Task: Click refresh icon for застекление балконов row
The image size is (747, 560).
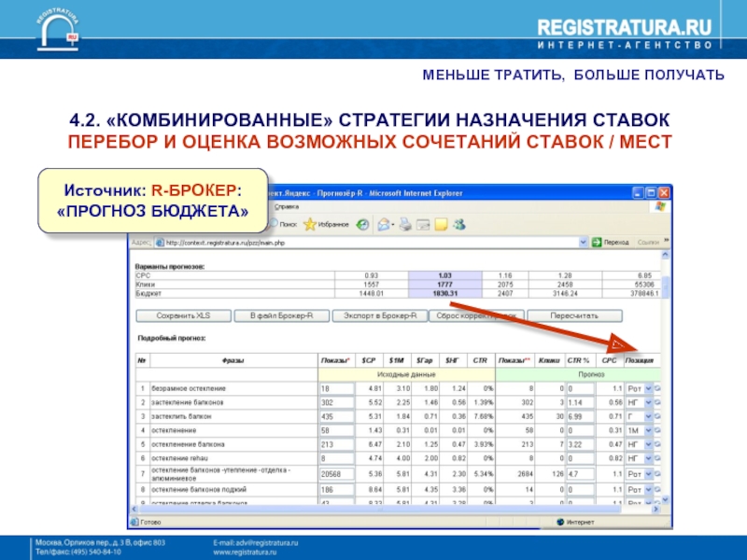Action: point(657,402)
